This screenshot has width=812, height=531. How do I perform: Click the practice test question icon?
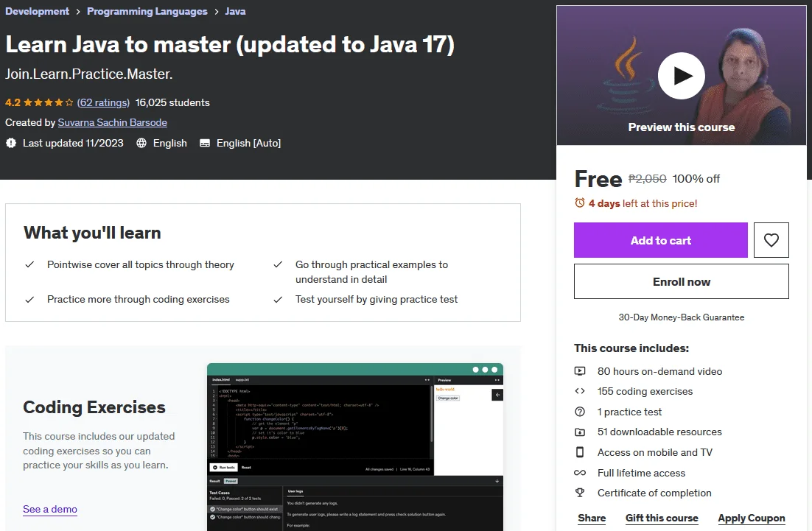pyautogui.click(x=580, y=412)
